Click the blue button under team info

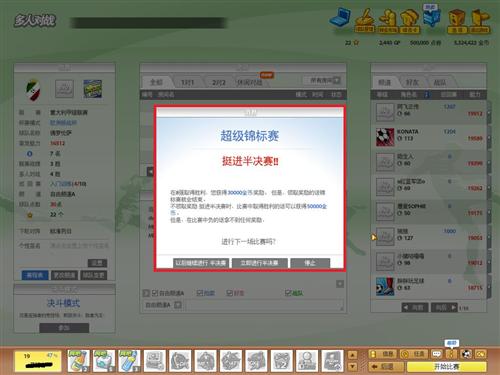(35, 275)
